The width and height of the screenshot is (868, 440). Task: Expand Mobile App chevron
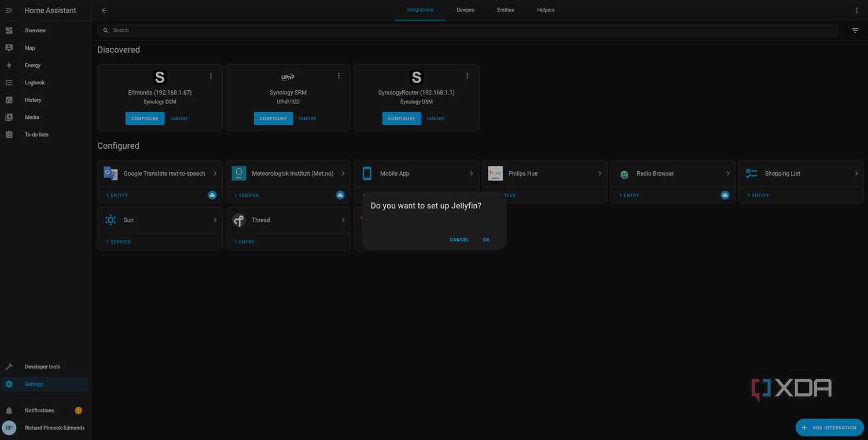tap(472, 173)
